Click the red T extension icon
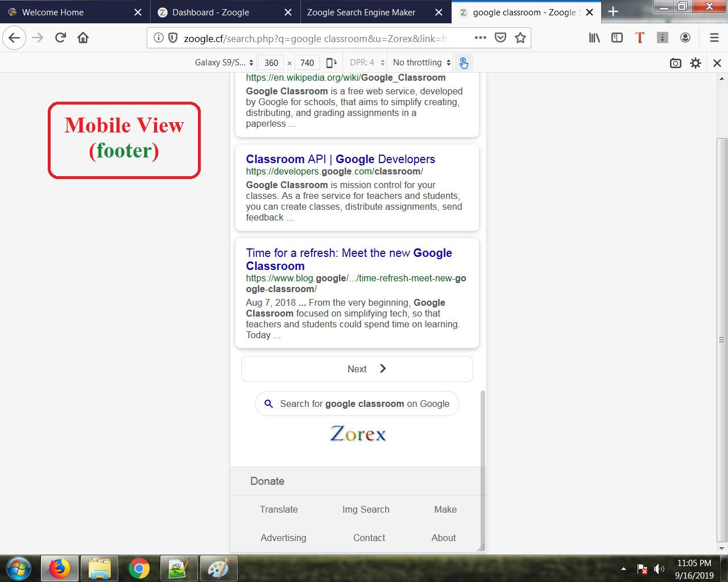The width and height of the screenshot is (728, 582). pos(640,38)
